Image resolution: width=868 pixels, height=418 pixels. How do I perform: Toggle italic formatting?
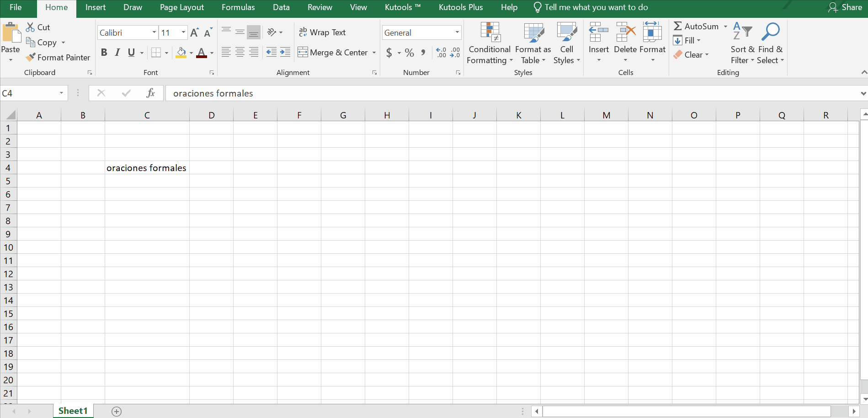pyautogui.click(x=117, y=52)
